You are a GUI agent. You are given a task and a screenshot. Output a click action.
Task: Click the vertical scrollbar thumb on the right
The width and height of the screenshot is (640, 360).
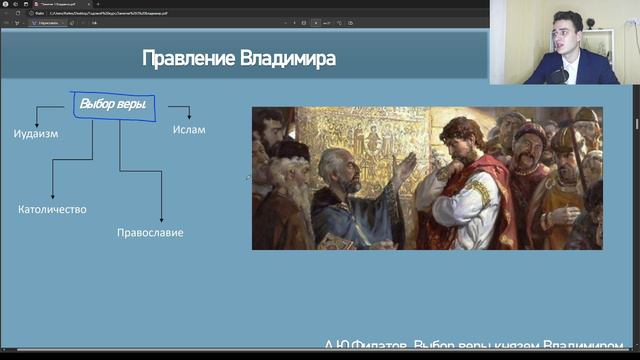[637, 124]
